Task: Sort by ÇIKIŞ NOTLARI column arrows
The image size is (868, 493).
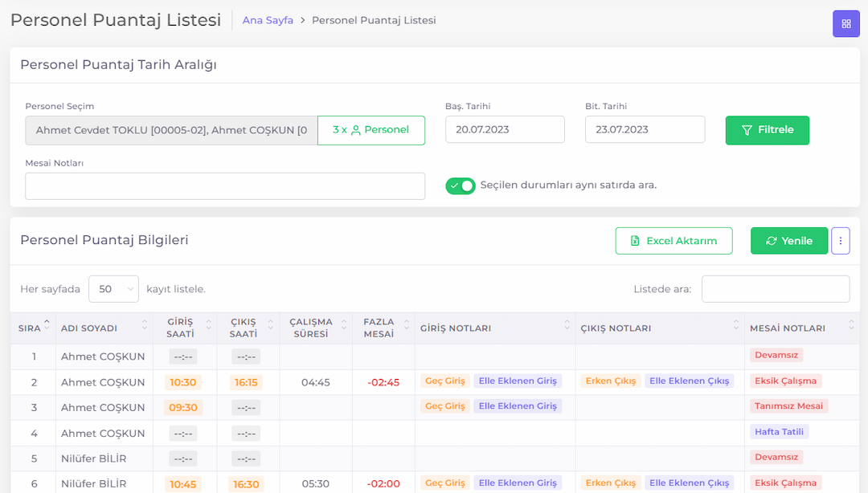Action: [736, 325]
